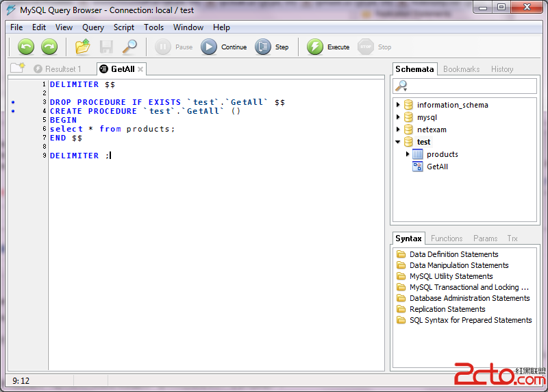Toggle breakpoint marker on line 4

click(x=13, y=111)
